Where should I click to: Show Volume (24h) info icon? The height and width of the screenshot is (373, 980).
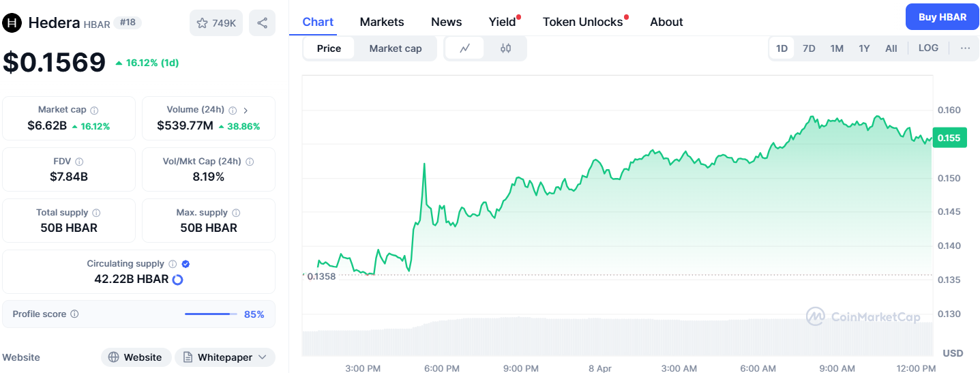[233, 110]
